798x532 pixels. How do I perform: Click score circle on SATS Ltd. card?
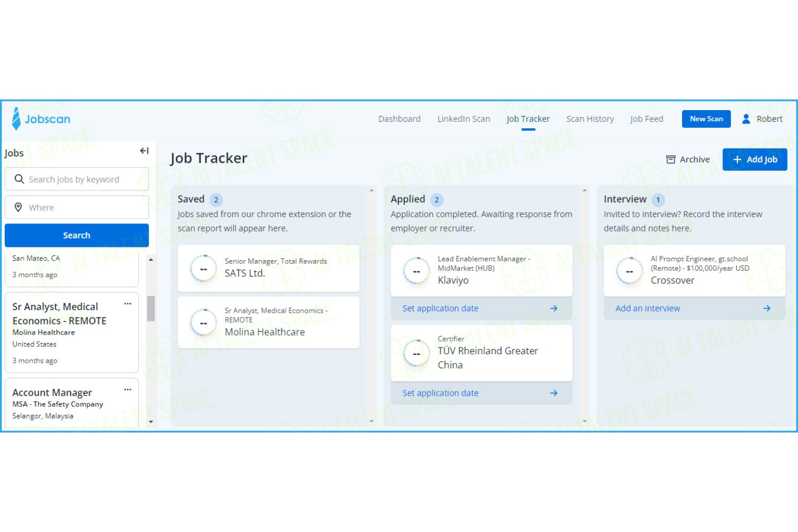[x=203, y=269]
